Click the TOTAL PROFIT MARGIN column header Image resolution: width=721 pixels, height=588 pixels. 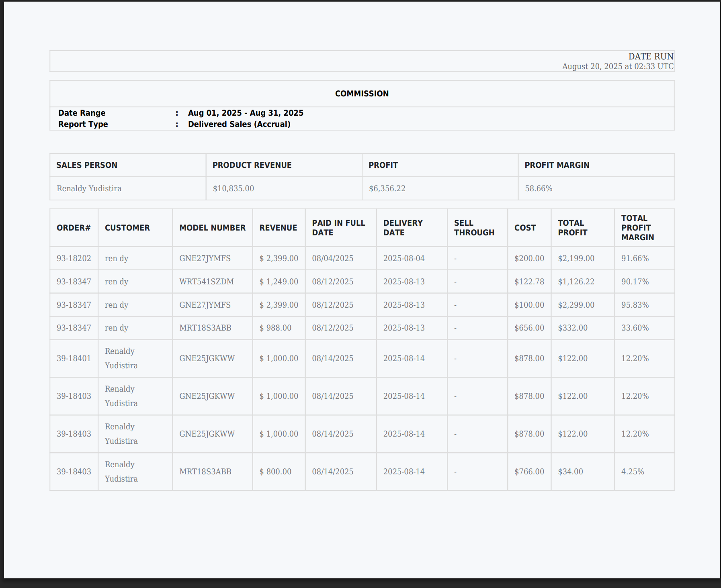(637, 228)
